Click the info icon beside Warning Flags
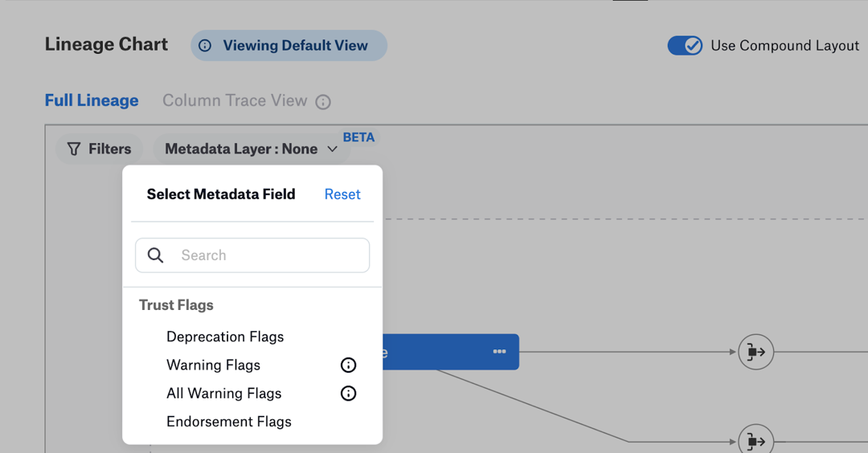This screenshot has height=453, width=868. pos(348,365)
